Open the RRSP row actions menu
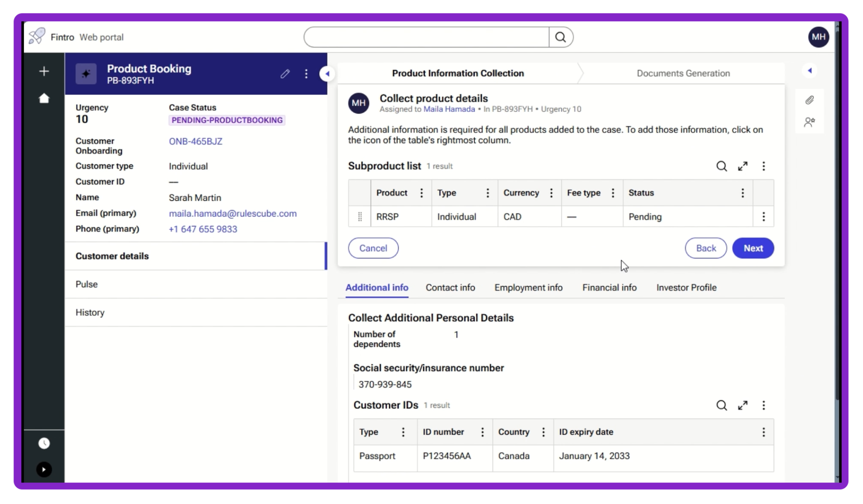Image resolution: width=863 pixels, height=504 pixels. pos(763,217)
